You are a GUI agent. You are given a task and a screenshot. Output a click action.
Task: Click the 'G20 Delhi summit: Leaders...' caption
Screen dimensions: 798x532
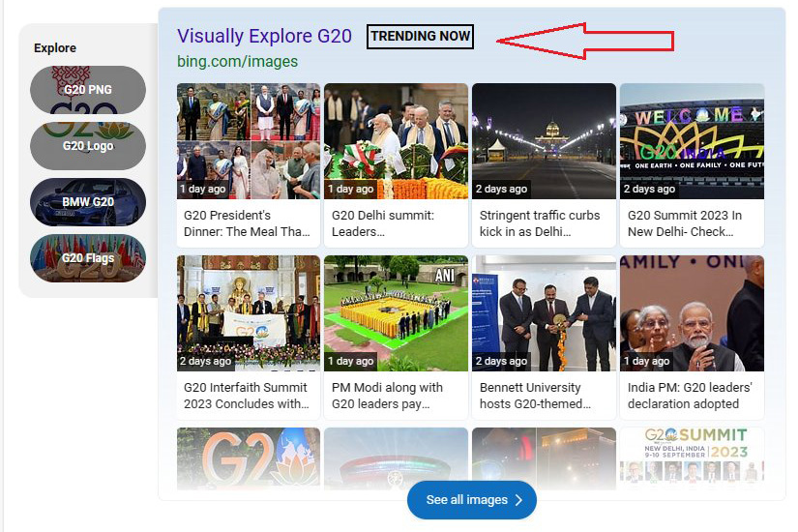pos(383,223)
